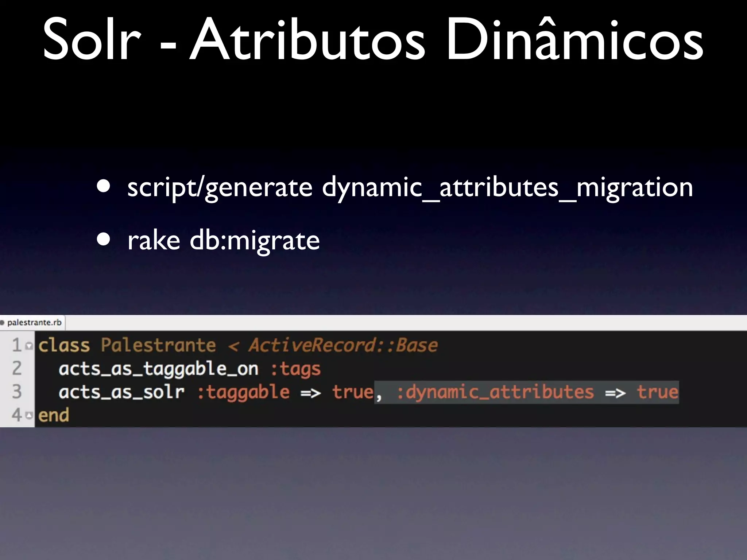Click 'acts_as_solr' on line 3
The width and height of the screenshot is (747, 560).
[x=121, y=392]
